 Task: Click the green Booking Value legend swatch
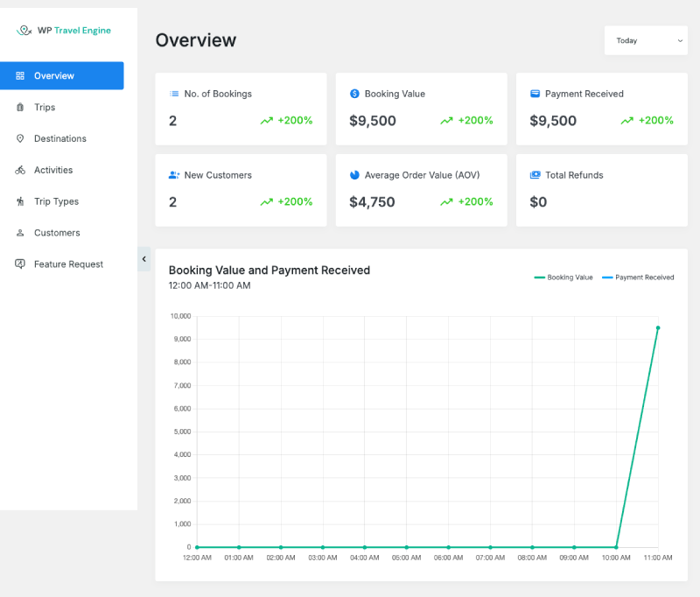click(539, 277)
